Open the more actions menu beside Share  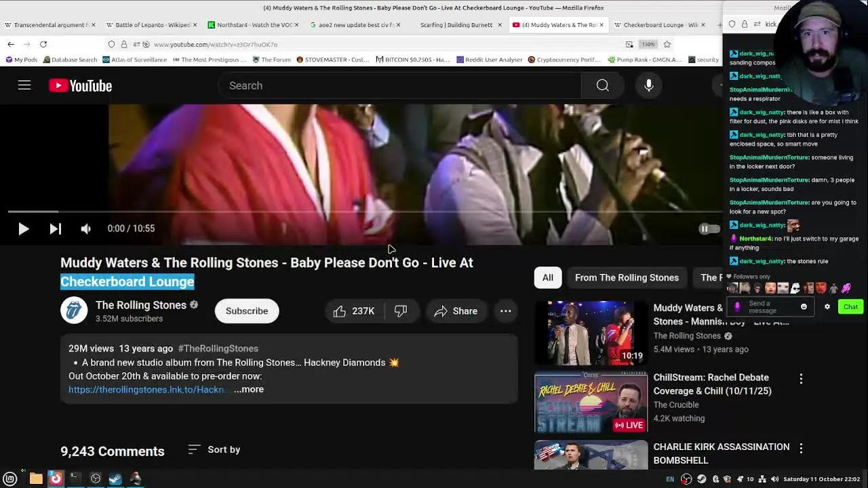pyautogui.click(x=506, y=311)
